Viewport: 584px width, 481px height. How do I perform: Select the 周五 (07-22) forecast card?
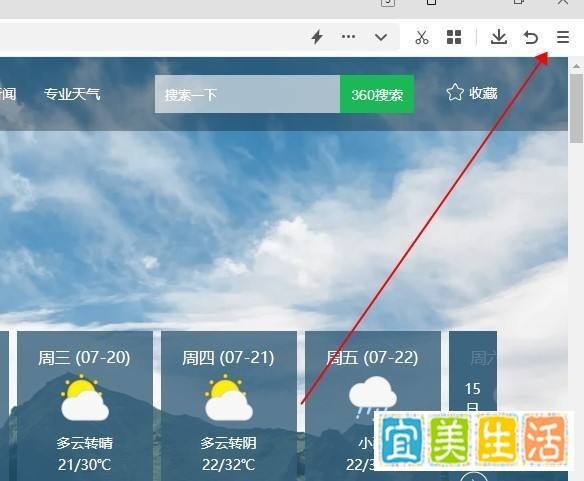(x=373, y=406)
